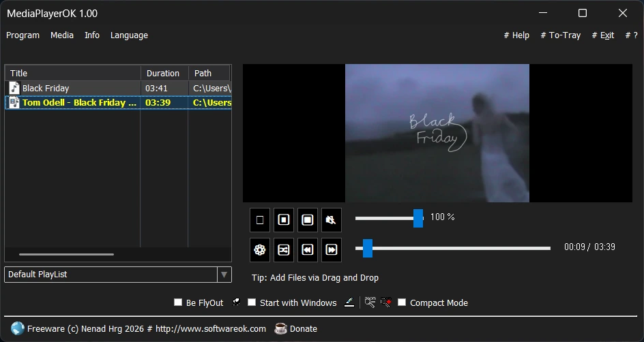Image resolution: width=644 pixels, height=342 pixels.
Task: Click the MediaPlayerOK 1.00 title bar text
Action: 52,13
